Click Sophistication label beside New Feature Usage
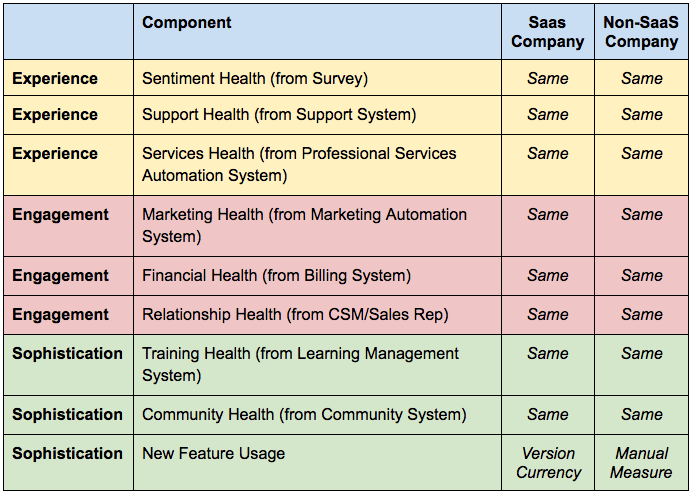This screenshot has width=692, height=494. pos(67,453)
